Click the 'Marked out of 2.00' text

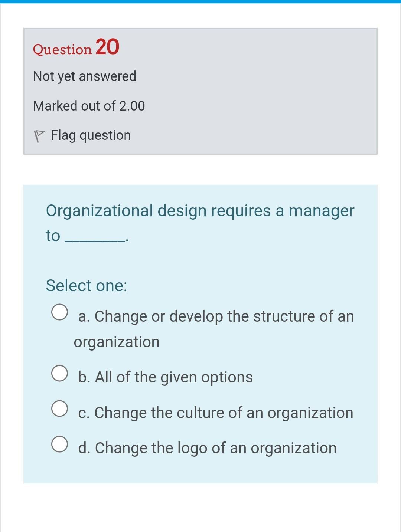89,106
